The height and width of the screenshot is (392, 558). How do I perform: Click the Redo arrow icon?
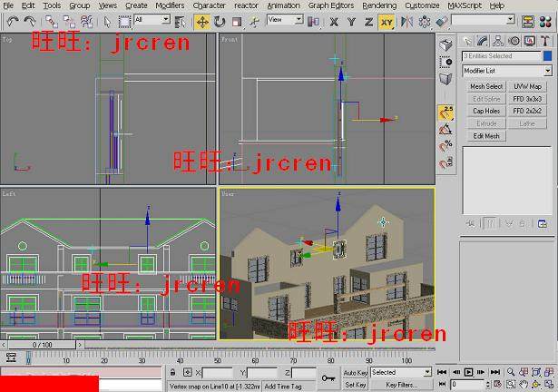tap(30, 22)
